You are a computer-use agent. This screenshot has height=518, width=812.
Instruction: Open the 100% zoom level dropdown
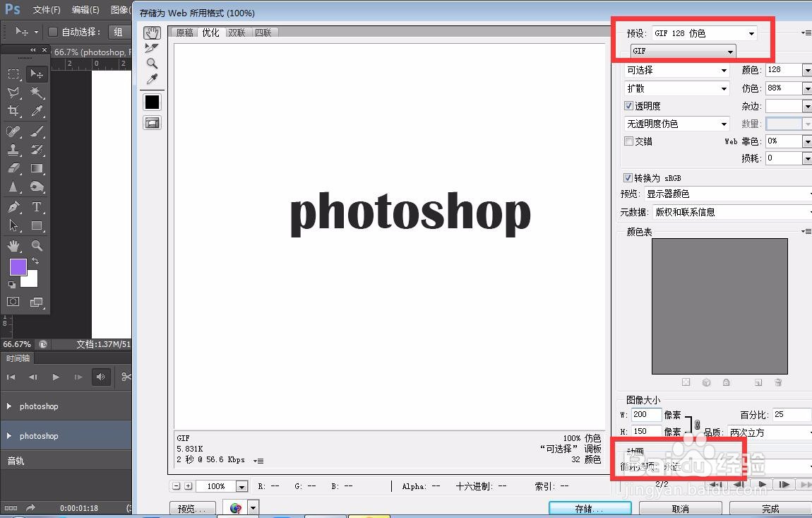(242, 486)
